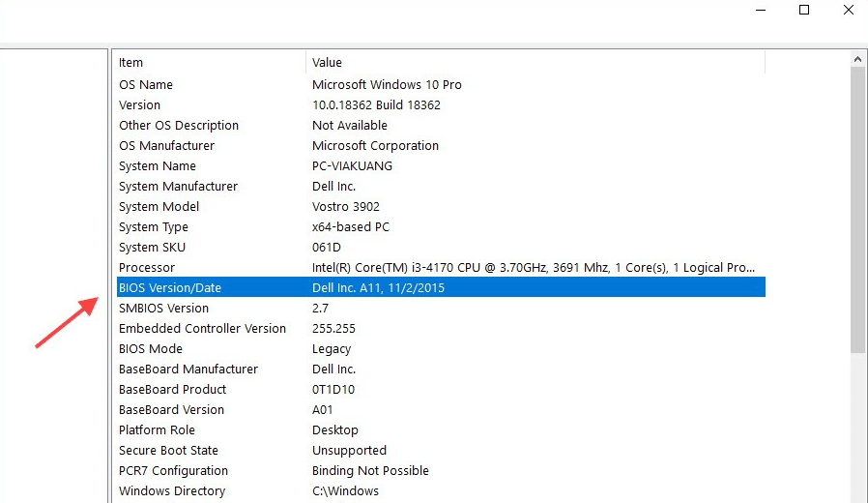Screen dimensions: 868x503
Task: Select the PCR7 Configuration row
Action: click(441, 471)
